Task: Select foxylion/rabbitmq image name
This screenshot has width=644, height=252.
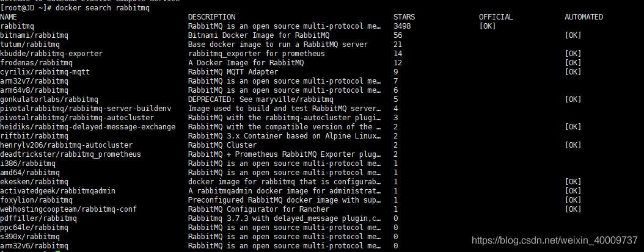Action: [36, 200]
